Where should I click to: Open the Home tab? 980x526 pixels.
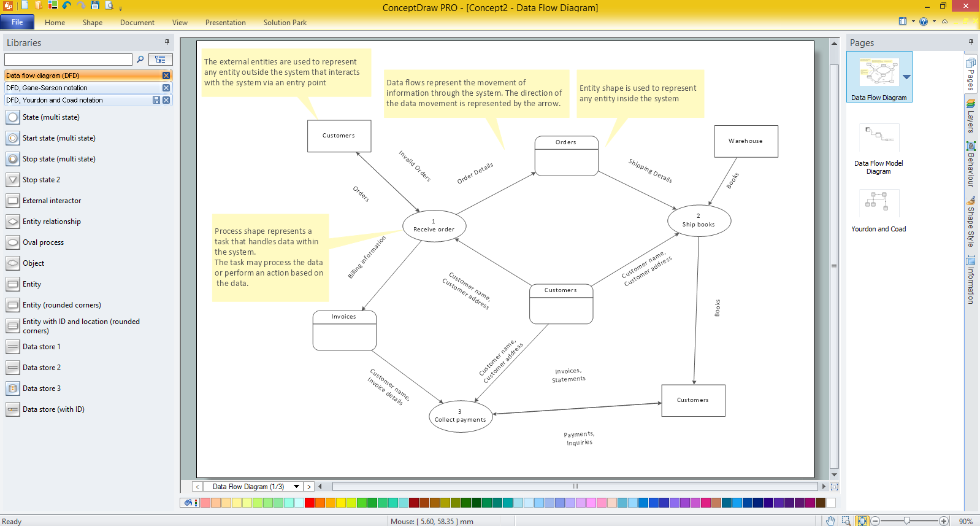[55, 23]
